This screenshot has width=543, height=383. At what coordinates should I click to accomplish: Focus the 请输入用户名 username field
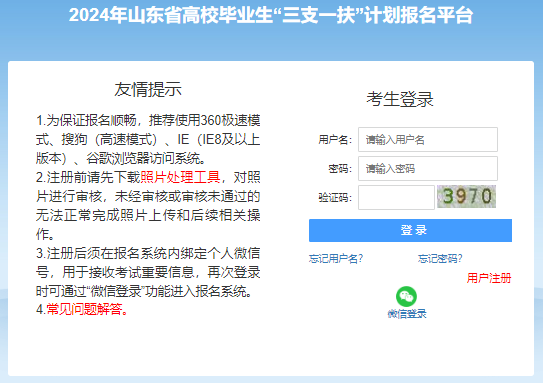(428, 140)
